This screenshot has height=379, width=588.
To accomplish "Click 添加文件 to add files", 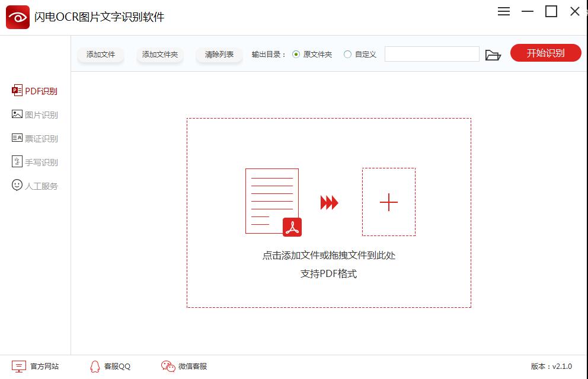I will tap(100, 53).
